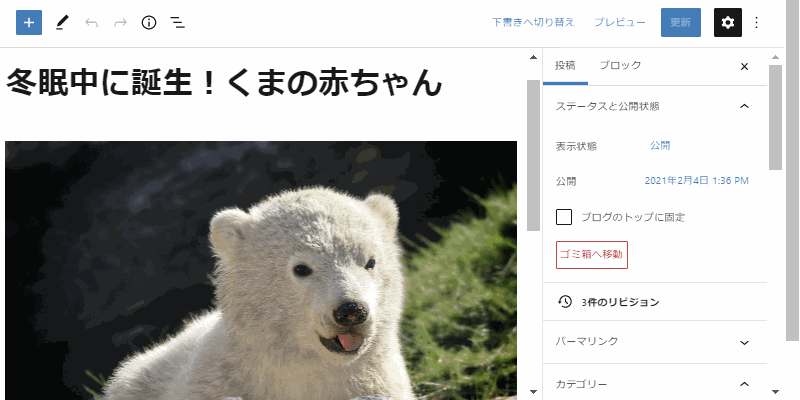Open 3件のリビジョン
The image size is (800, 400).
pos(620,302)
